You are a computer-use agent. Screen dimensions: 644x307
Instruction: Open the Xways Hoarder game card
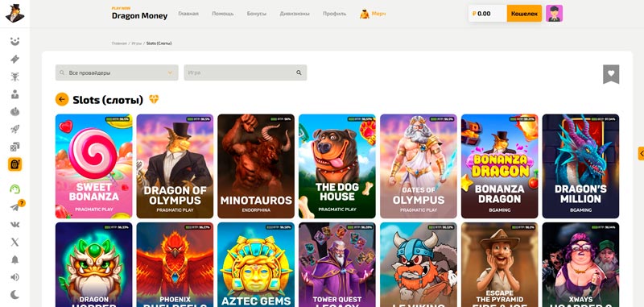[x=580, y=264]
